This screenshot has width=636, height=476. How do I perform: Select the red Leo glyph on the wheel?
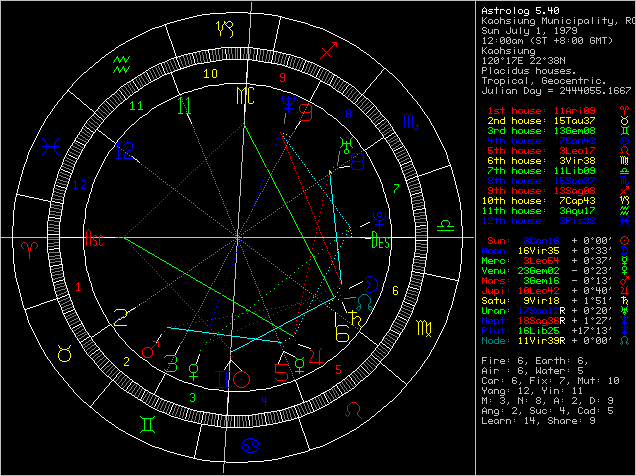(x=354, y=411)
